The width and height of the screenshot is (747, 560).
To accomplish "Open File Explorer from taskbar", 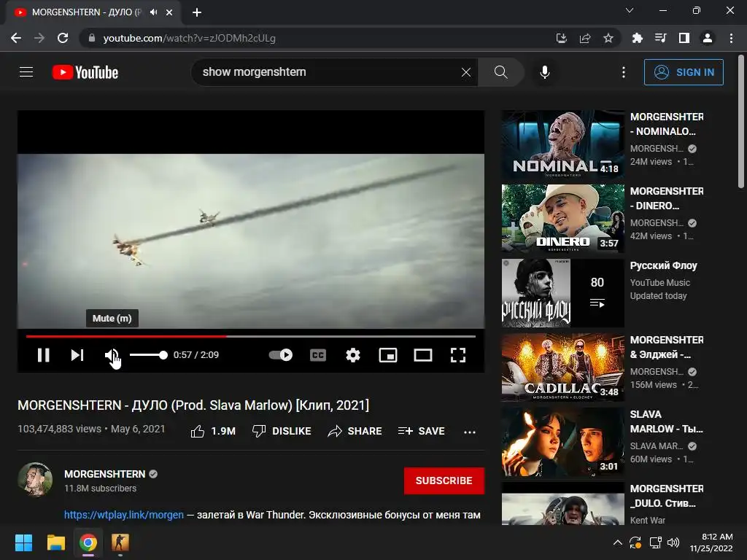I will (x=55, y=542).
